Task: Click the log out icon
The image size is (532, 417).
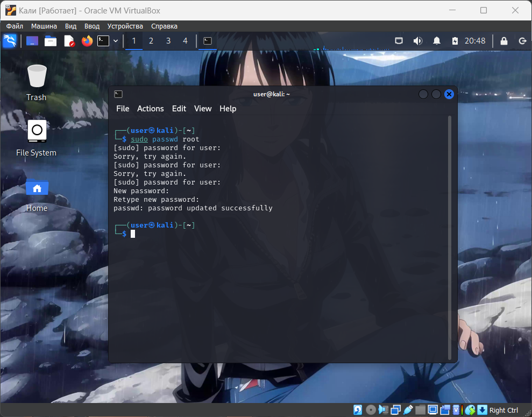Action: (522, 41)
